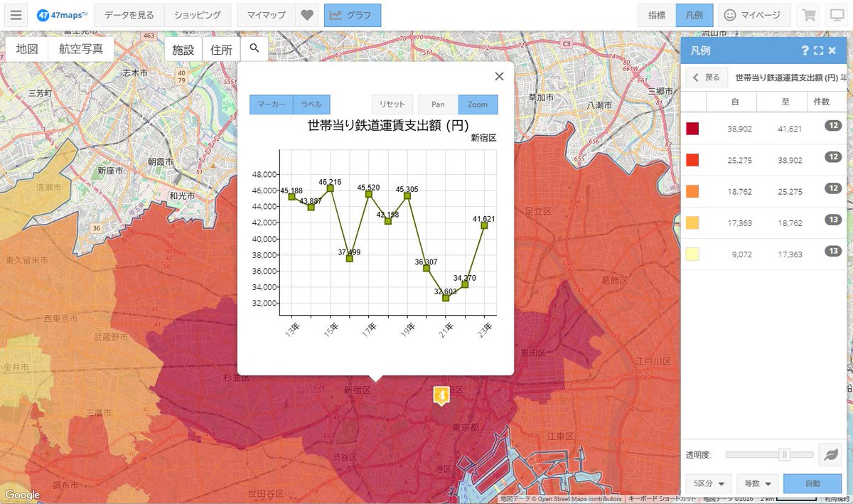Click the キーボード ショートカット link

click(x=662, y=499)
